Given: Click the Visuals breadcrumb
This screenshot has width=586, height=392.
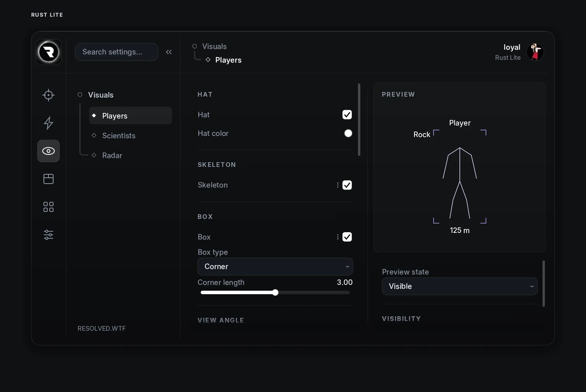Looking at the screenshot, I should pos(214,46).
